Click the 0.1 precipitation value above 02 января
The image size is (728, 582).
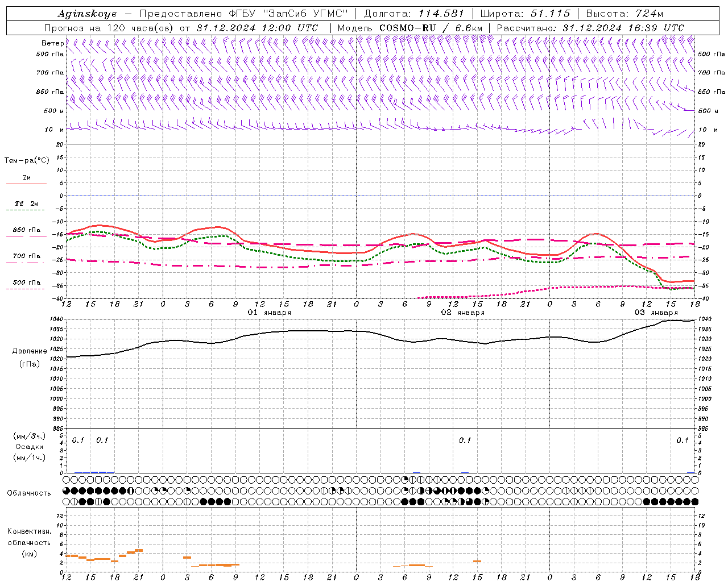coord(465,440)
